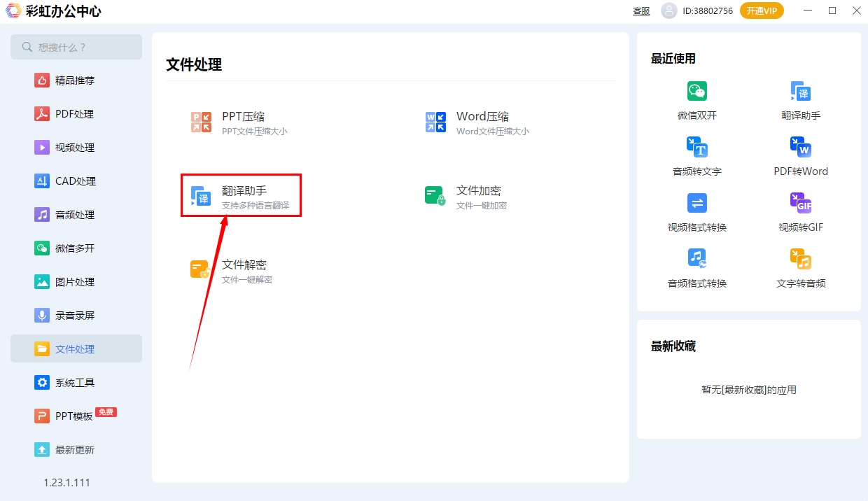Open the 客服 customer service link
This screenshot has width=868, height=501.
tap(640, 11)
